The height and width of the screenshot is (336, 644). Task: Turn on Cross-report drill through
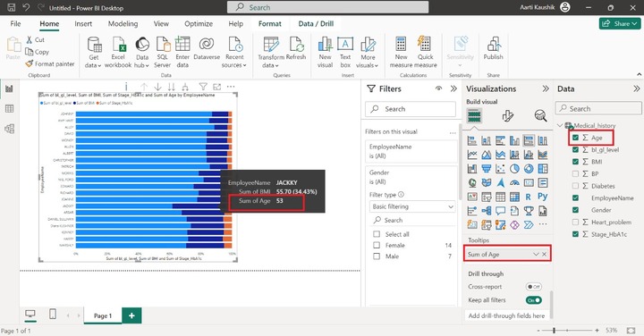(x=533, y=287)
